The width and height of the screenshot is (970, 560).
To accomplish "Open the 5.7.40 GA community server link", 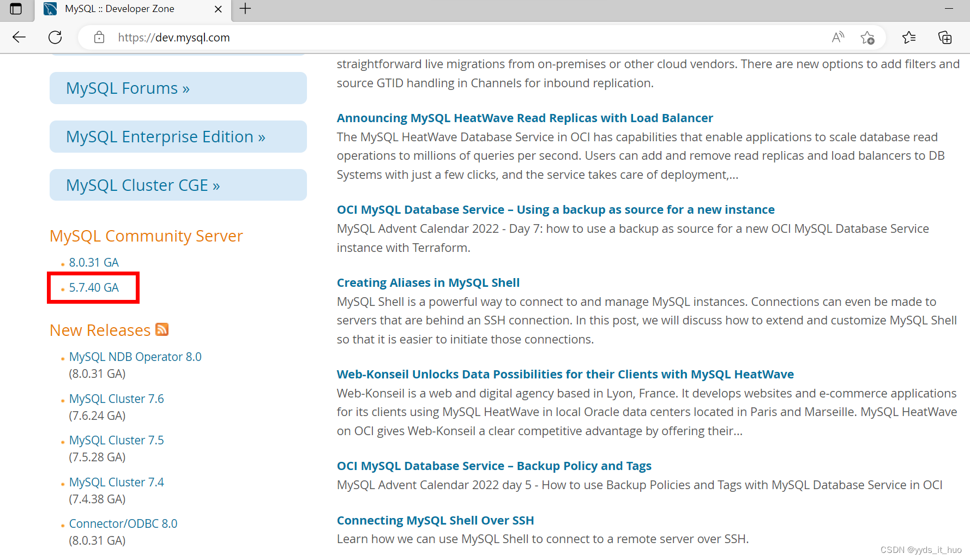I will click(94, 287).
